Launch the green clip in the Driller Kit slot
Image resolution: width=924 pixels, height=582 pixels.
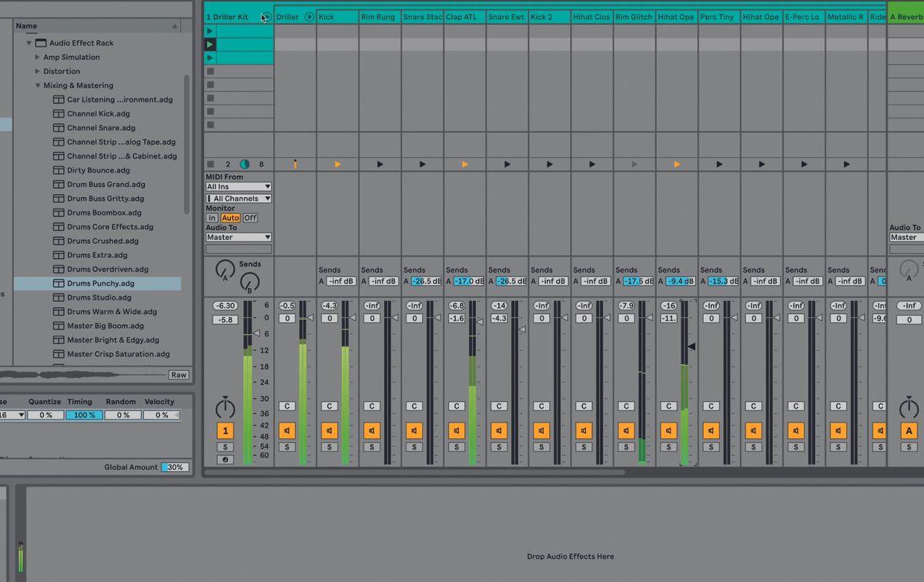[209, 44]
